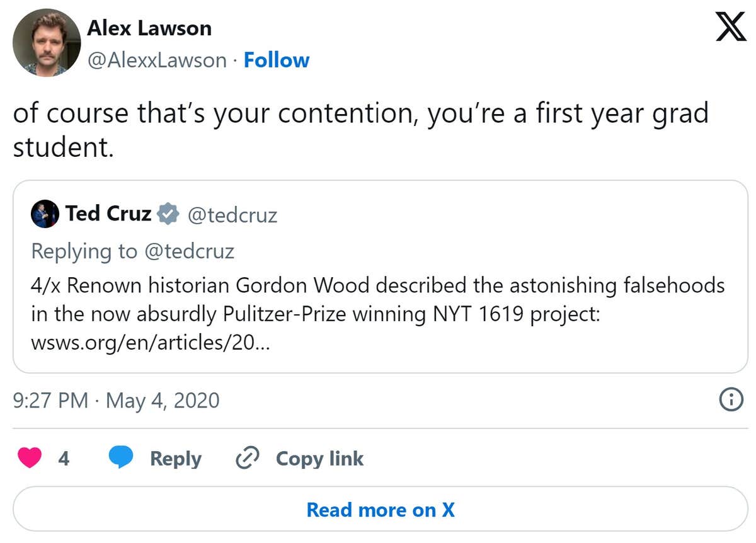
Task: Click the @tedcruz handle link
Action: [x=232, y=215]
